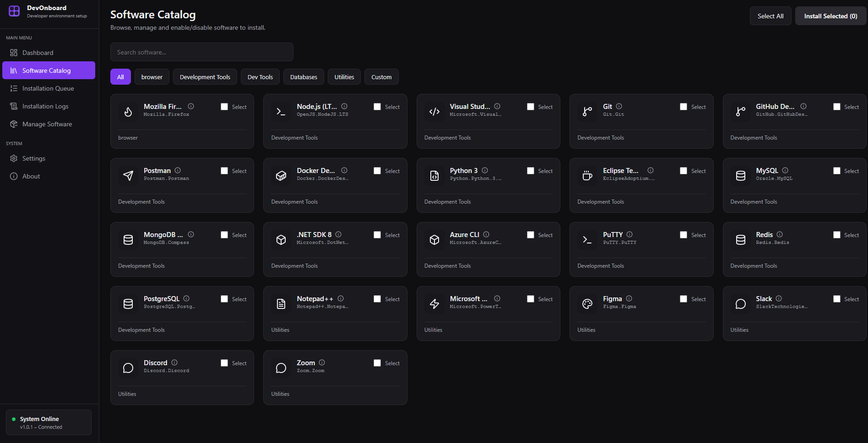Click the Python 3 file code icon
868x443 pixels.
tap(434, 175)
